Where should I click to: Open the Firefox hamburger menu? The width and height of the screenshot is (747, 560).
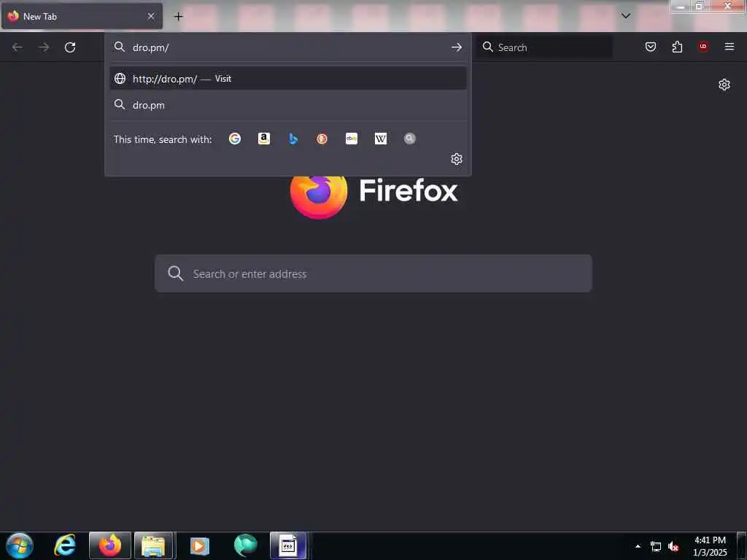(729, 47)
